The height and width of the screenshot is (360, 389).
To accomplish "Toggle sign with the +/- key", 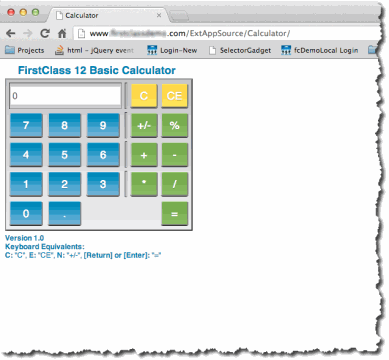I will (144, 125).
